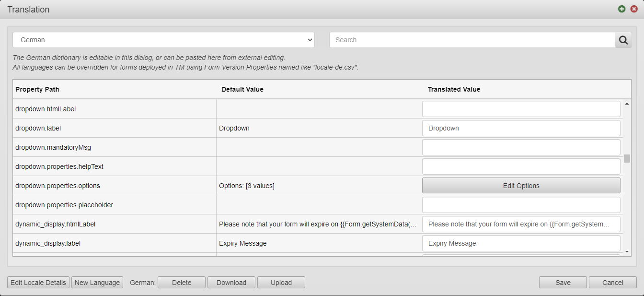Save the translation changes
This screenshot has width=644, height=296.
pos(563,283)
